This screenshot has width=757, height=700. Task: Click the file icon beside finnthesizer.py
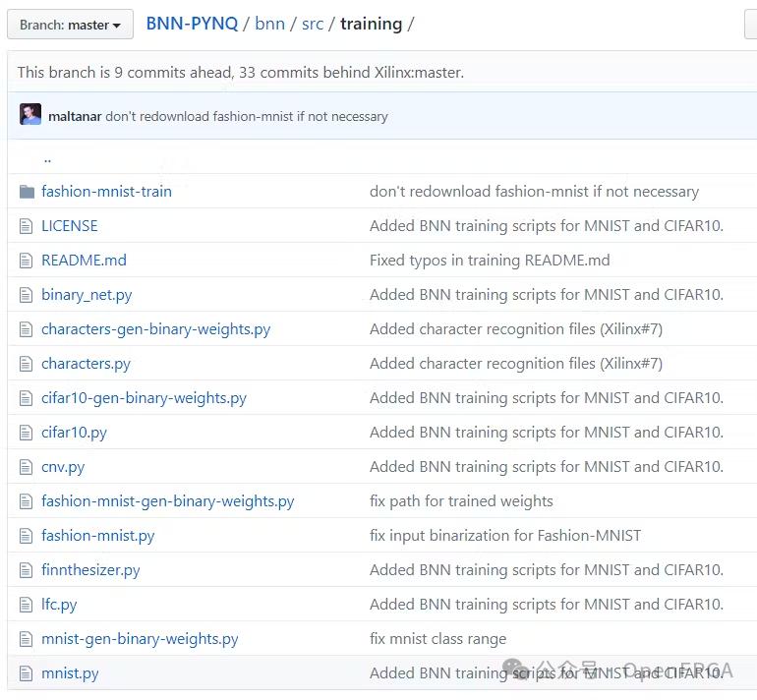pyautogui.click(x=27, y=570)
